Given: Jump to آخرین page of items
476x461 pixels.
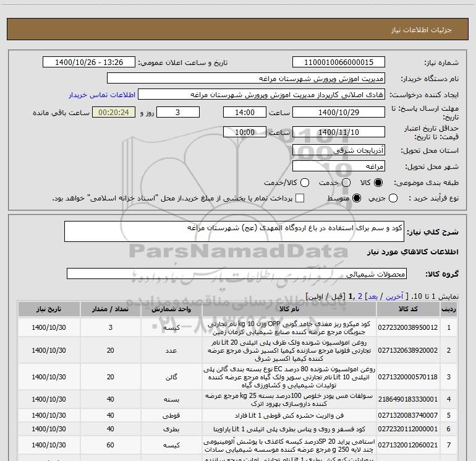Looking at the screenshot, I should coord(395,296).
